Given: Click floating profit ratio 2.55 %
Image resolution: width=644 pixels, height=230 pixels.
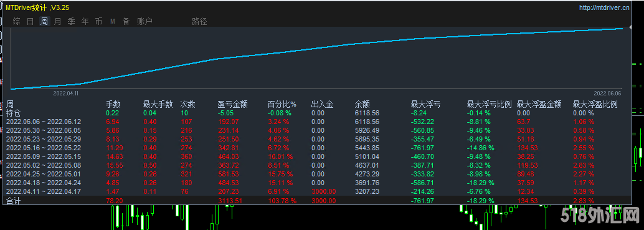Looking at the screenshot, I should point(584,147).
